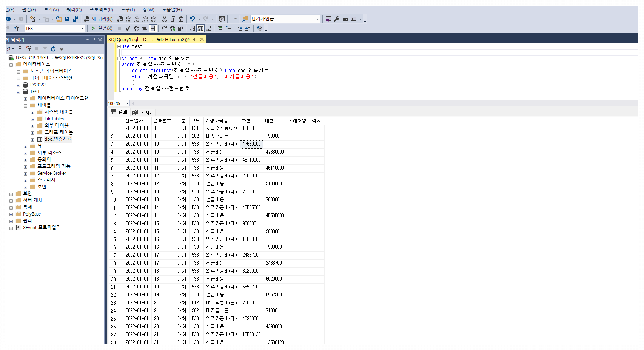Click the DAX query icon
644x350 pixels.
point(153,19)
